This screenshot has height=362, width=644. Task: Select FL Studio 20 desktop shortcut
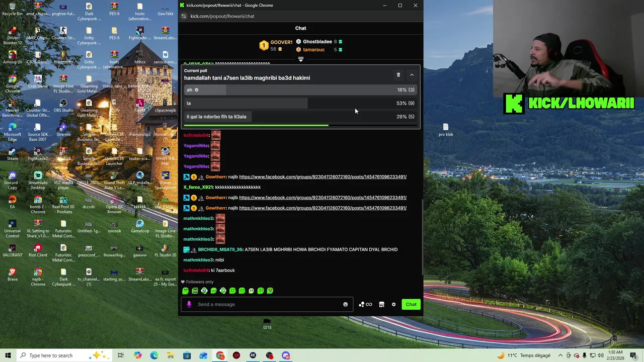pos(165,250)
